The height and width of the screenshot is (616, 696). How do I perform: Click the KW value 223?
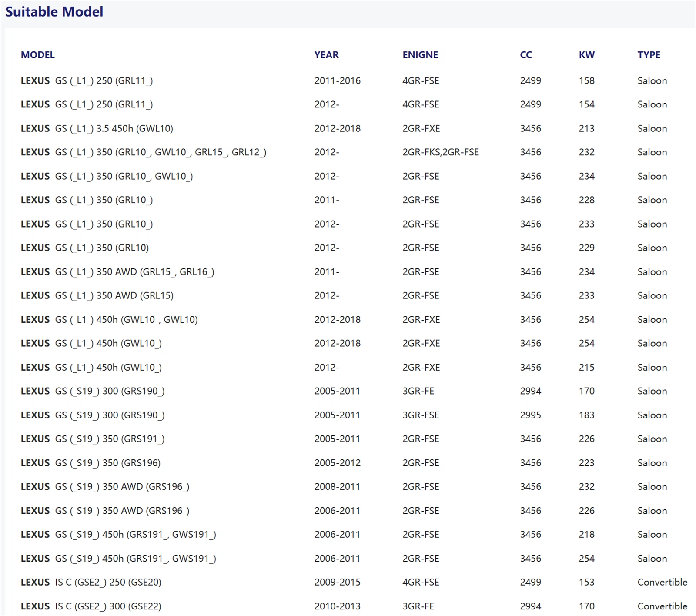click(x=586, y=463)
